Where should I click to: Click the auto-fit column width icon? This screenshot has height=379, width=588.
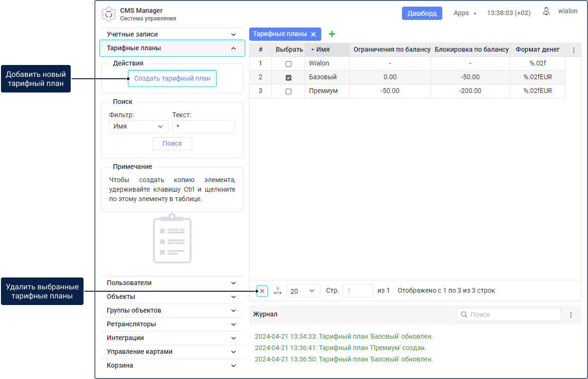click(278, 291)
